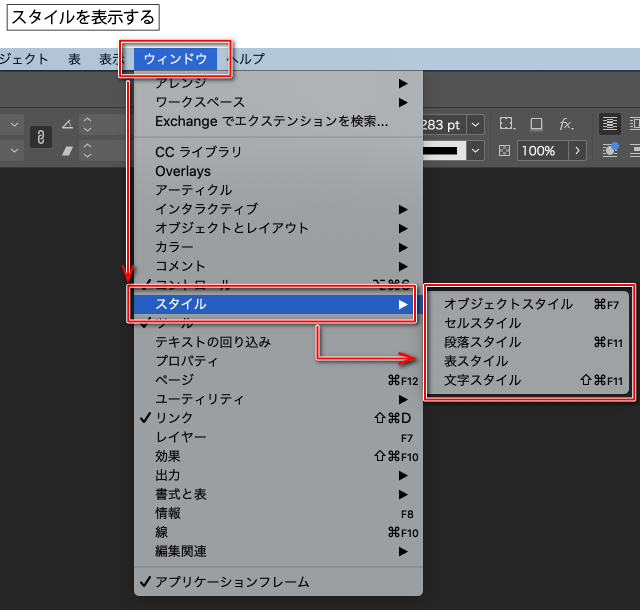
Task: Open the プロパティ panel
Action: pos(278,361)
